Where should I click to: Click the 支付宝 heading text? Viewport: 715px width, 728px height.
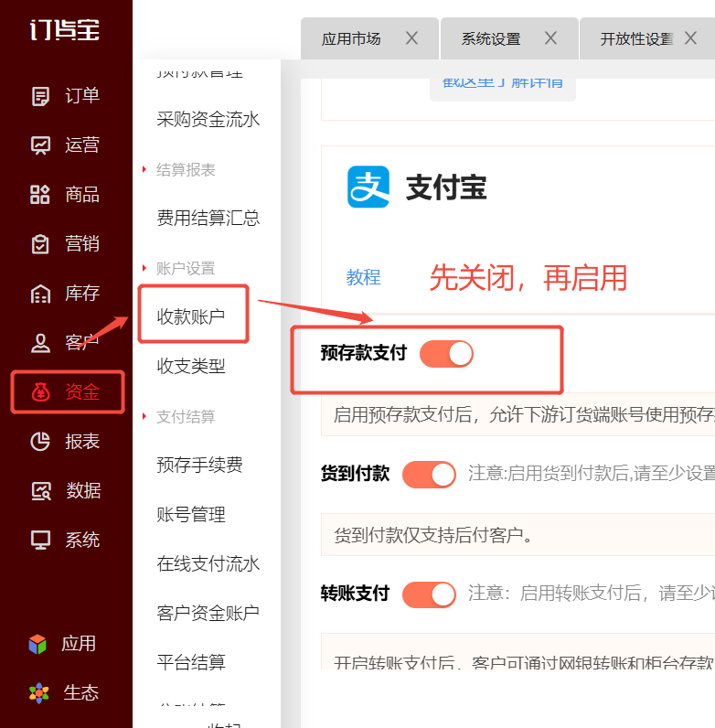(446, 188)
